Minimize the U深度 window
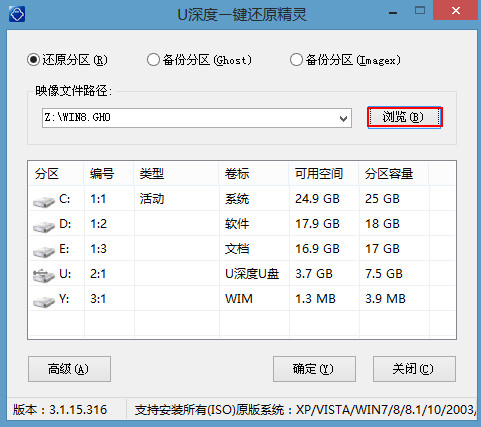 pyautogui.click(x=393, y=13)
